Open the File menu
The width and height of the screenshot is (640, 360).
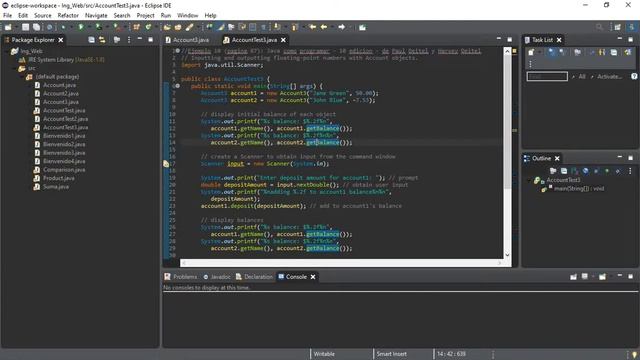pyautogui.click(x=7, y=16)
